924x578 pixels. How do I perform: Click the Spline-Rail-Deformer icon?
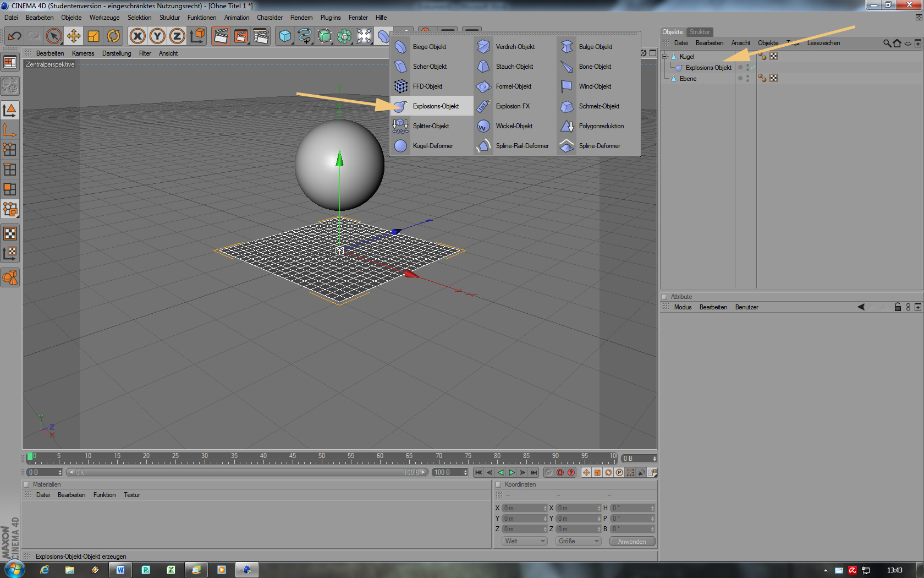point(483,146)
